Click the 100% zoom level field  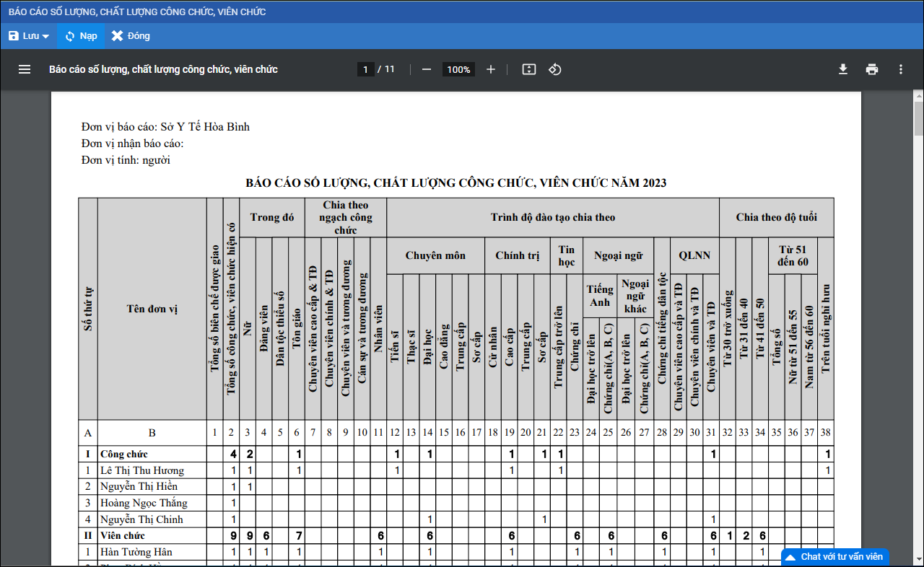pyautogui.click(x=458, y=69)
